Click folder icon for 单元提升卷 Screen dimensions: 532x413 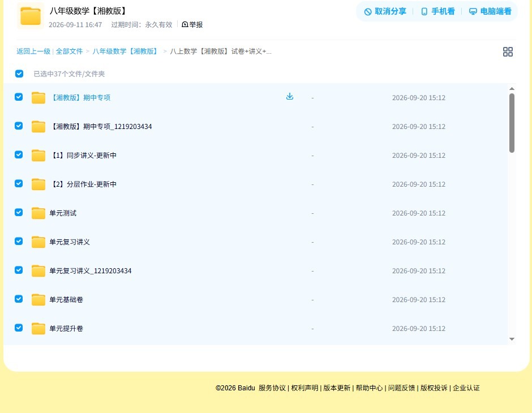(38, 328)
